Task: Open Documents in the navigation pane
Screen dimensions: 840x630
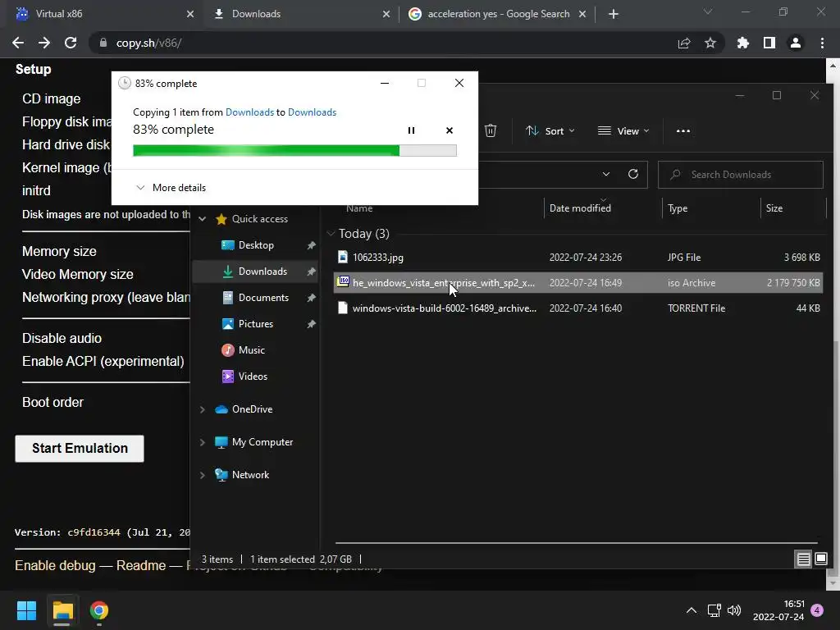Action: (263, 297)
